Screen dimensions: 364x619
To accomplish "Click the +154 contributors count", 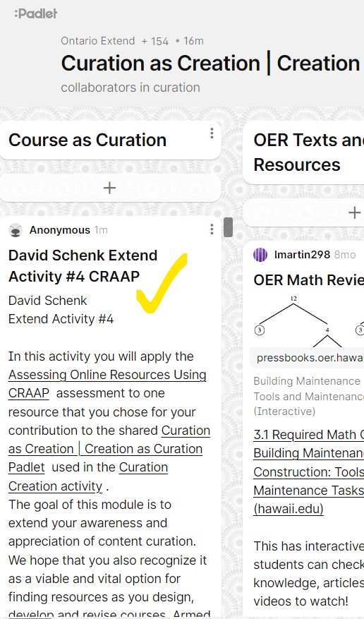I will 155,41.
